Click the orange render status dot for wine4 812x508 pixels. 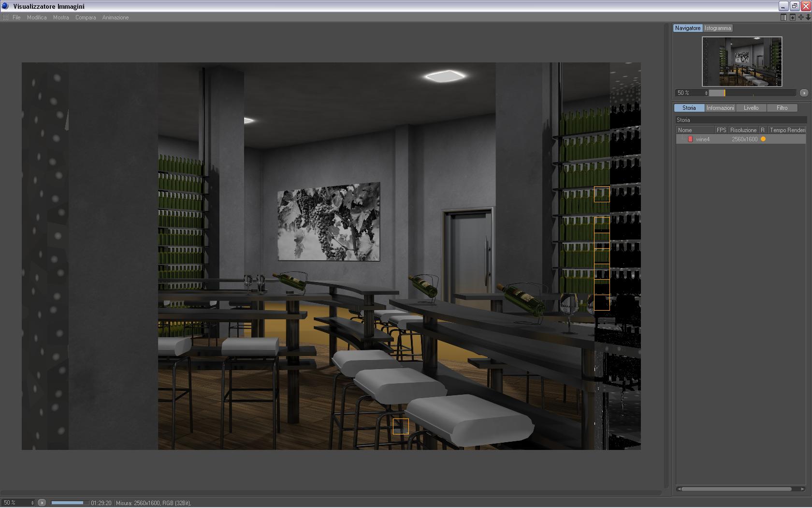763,139
